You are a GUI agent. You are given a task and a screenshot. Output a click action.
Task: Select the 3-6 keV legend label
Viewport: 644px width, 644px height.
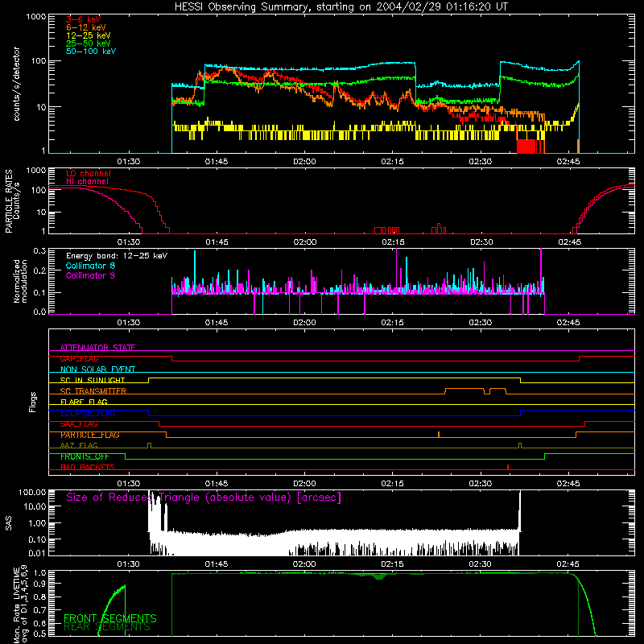coord(83,19)
